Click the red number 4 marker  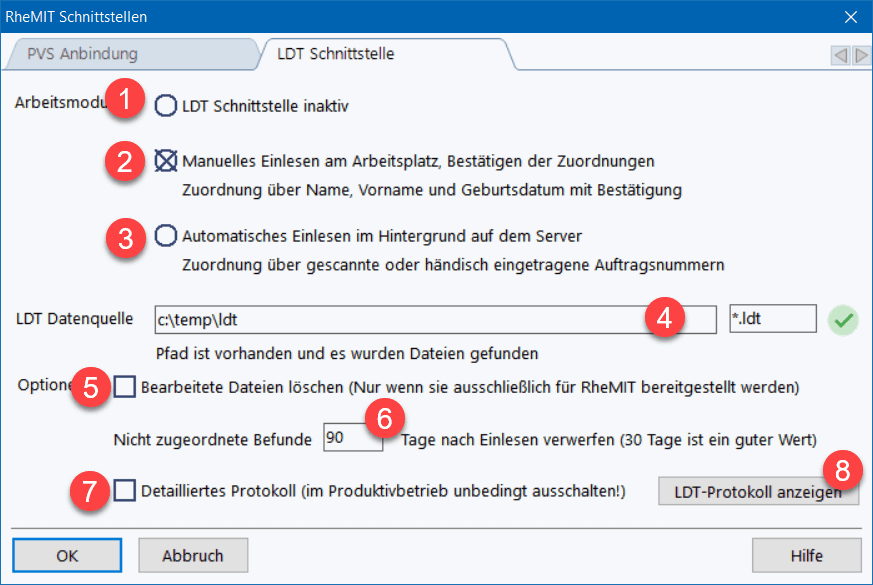tap(663, 318)
